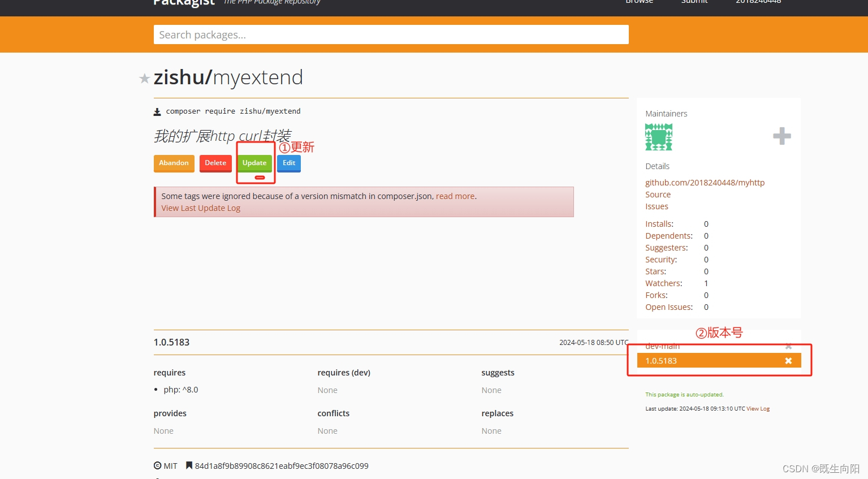Click the MIT license icon
The width and height of the screenshot is (868, 479).
157,465
